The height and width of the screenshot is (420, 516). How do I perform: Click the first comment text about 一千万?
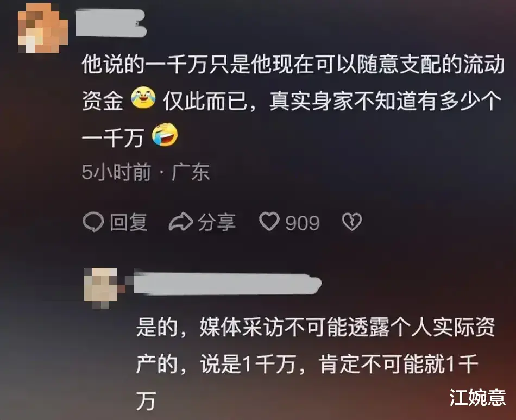pos(293,102)
